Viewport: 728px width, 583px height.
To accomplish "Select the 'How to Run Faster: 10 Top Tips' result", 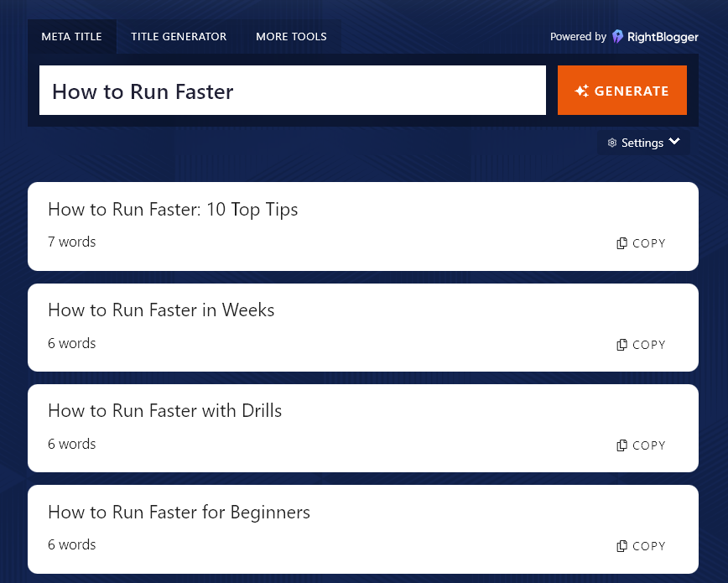I will (173, 210).
